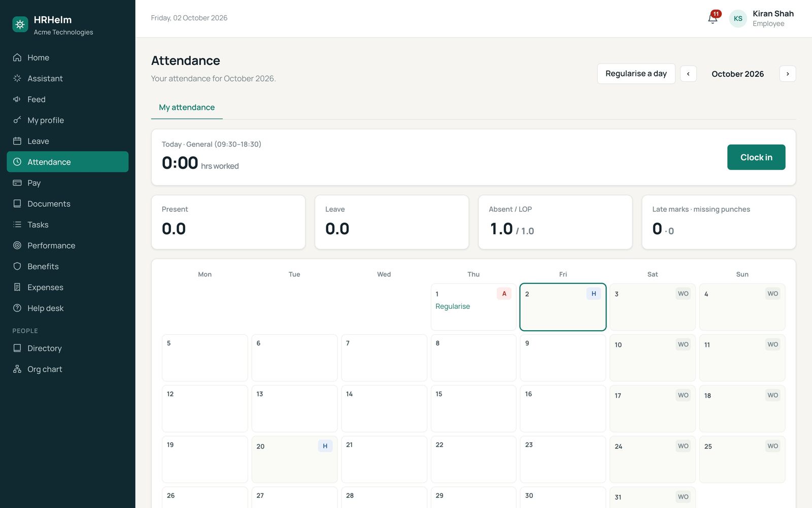
Task: Open the notifications bell
Action: pos(713,18)
